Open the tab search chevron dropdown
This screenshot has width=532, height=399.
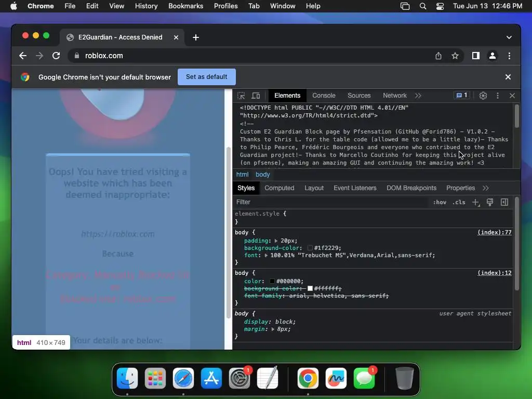(509, 37)
